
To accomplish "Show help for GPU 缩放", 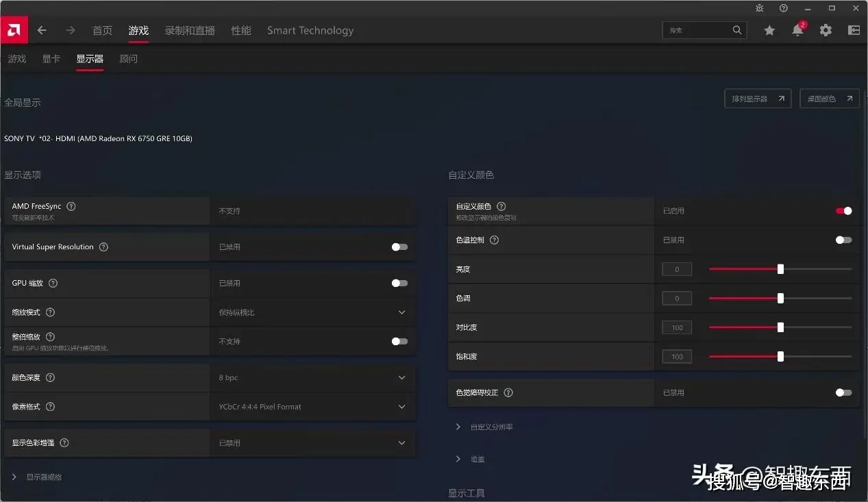I will (x=53, y=283).
